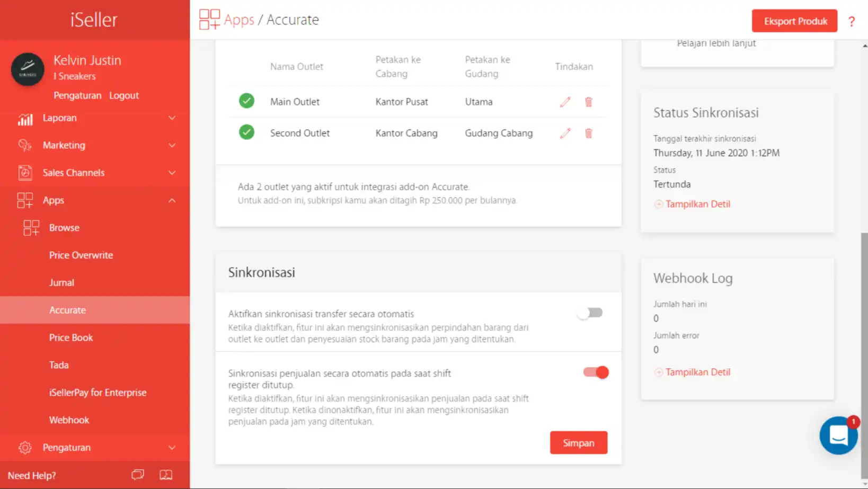Image resolution: width=868 pixels, height=489 pixels.
Task: Click the Apps icon in sidebar
Action: [25, 200]
